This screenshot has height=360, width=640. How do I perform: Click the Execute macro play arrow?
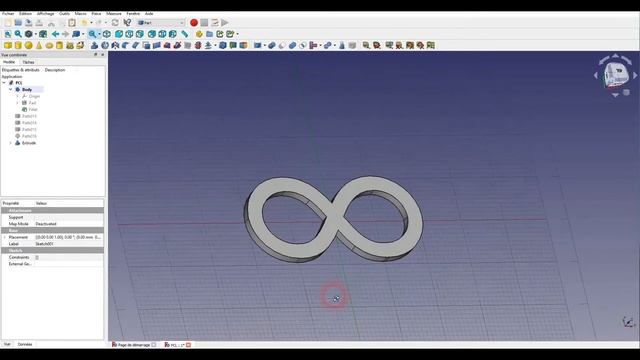click(225, 23)
